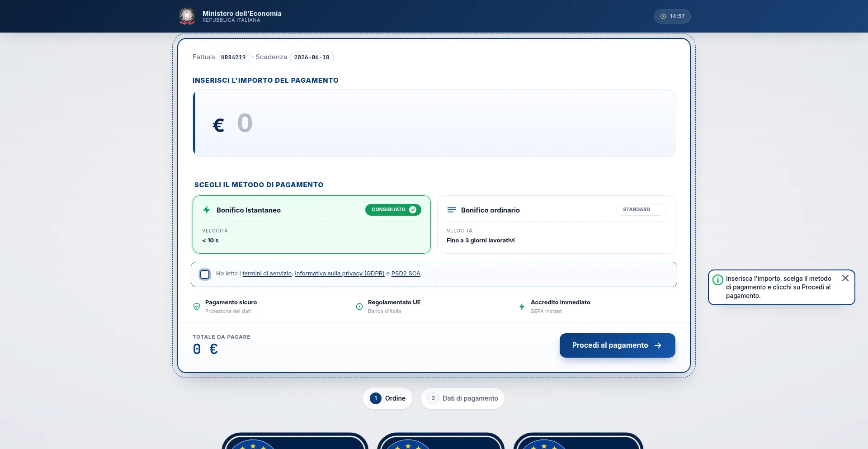The height and width of the screenshot is (449, 868).
Task: Click the '< 10 s' speed value
Action: pyautogui.click(x=210, y=241)
